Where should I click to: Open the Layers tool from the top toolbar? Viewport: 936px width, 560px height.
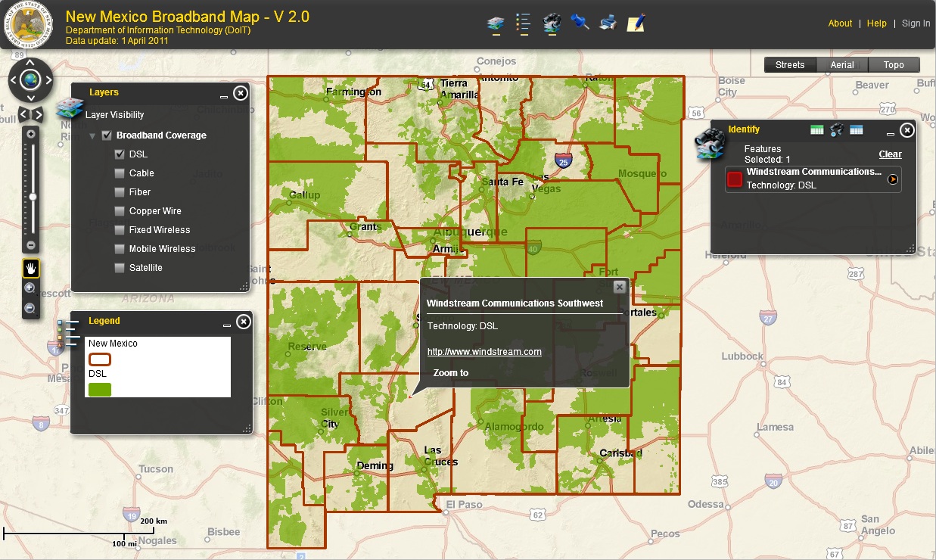click(495, 23)
